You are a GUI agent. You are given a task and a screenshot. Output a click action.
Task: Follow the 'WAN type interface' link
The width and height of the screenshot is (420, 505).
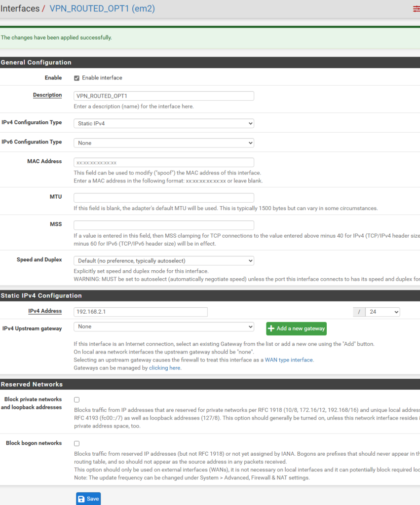[x=289, y=360]
